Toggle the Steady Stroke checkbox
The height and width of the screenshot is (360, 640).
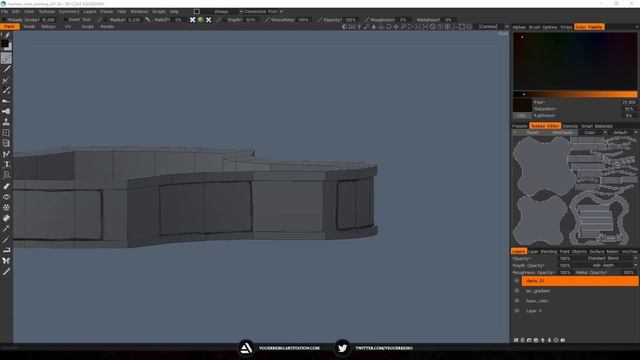pos(4,20)
